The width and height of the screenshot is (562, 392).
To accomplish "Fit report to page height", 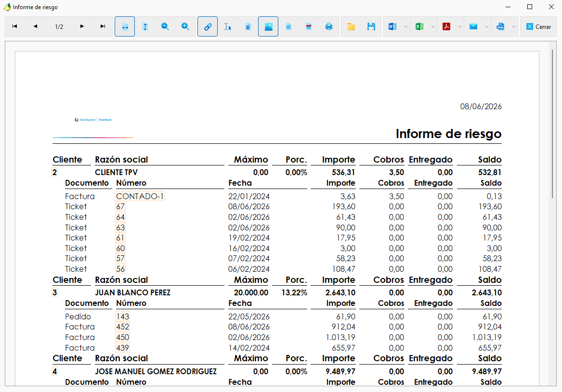I will click(x=145, y=26).
